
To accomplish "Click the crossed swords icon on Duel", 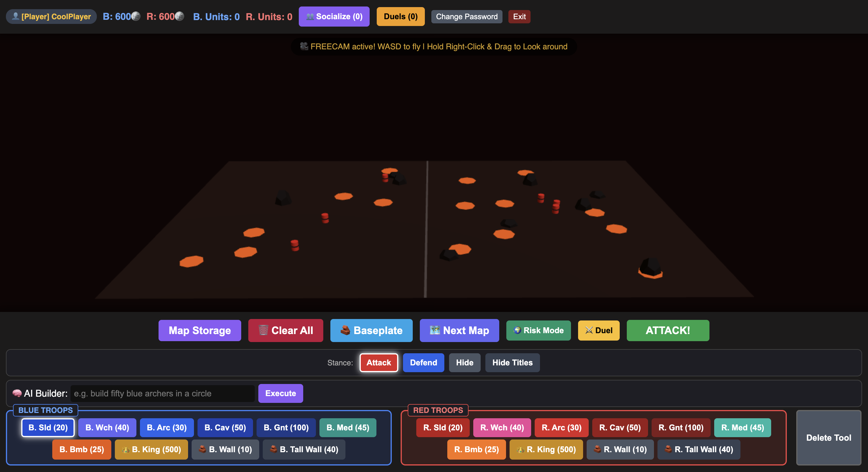I will [x=589, y=330].
